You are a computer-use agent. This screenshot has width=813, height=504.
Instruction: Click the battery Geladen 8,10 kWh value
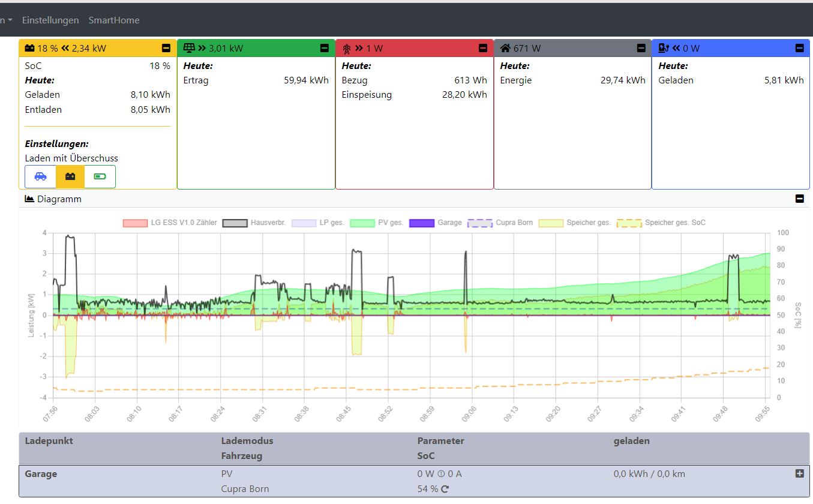click(151, 95)
